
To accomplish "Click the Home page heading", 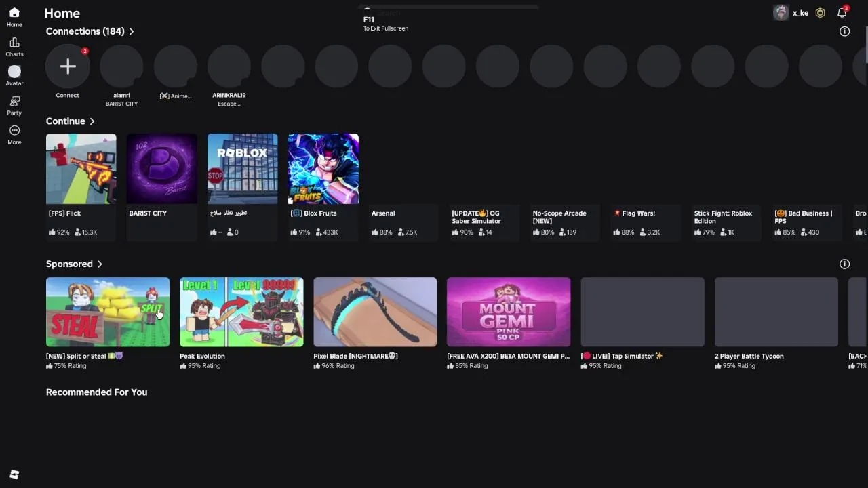I will [x=62, y=13].
